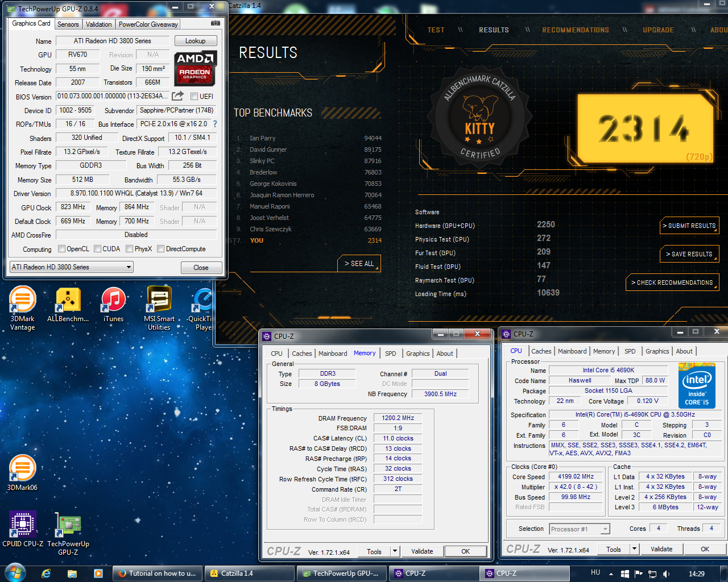Click the Bus Interface question mark help
This screenshot has width=728, height=582.
click(214, 124)
